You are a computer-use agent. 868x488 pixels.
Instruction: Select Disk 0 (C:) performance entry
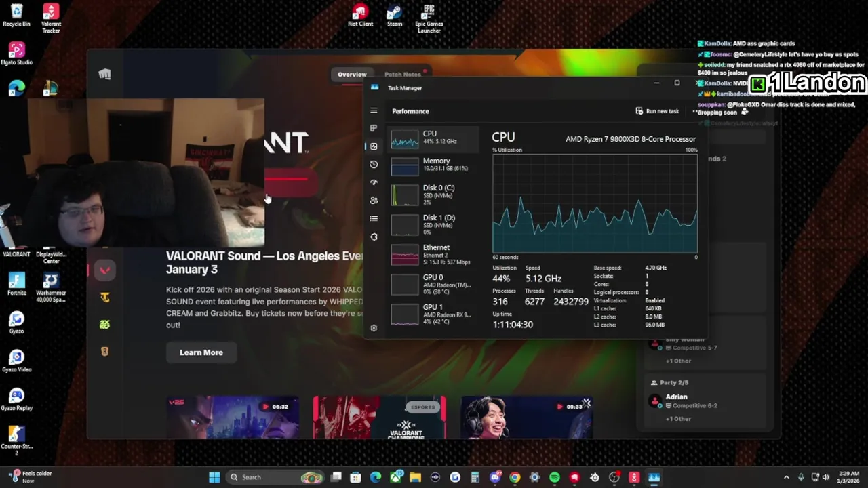point(434,195)
